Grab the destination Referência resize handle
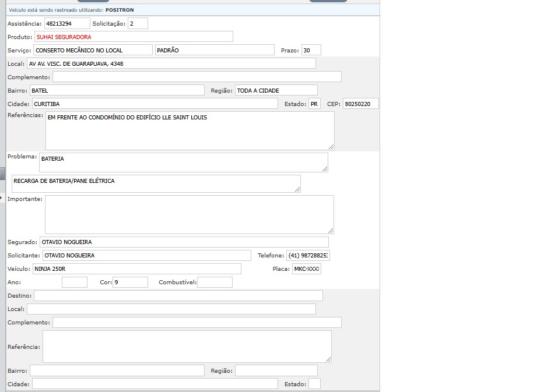Image resolution: width=544 pixels, height=392 pixels. [328, 360]
